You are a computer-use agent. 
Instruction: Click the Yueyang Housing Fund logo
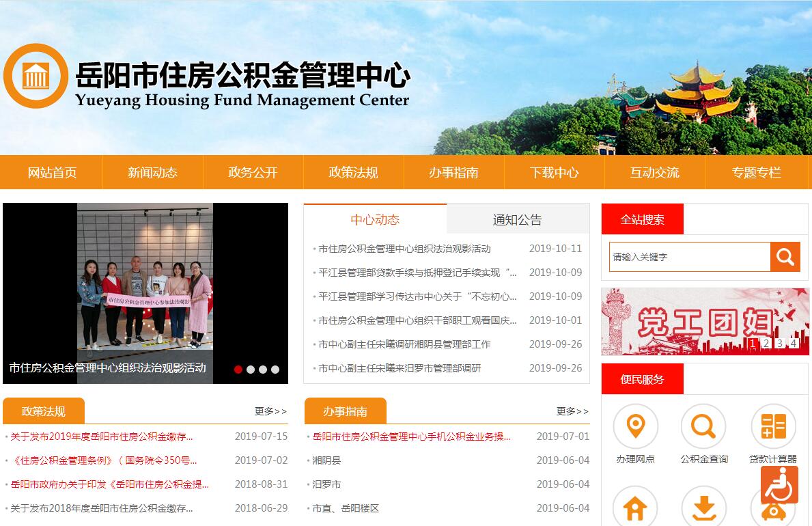click(36, 76)
